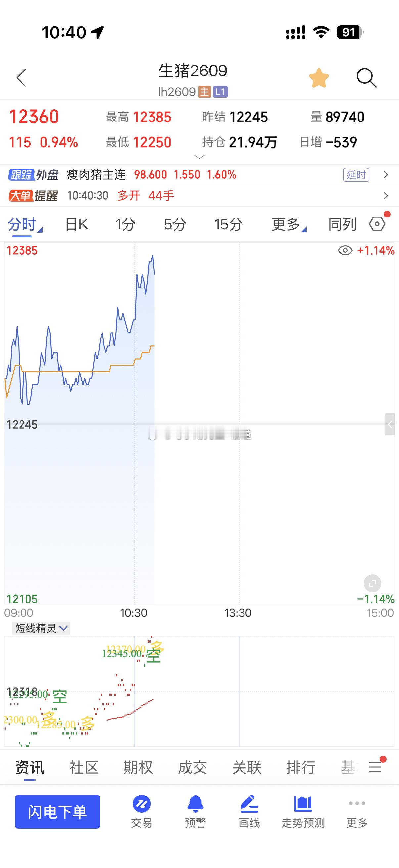Image resolution: width=399 pixels, height=868 pixels.
Task: Expand the side panel arrow on chart
Action: (x=390, y=424)
